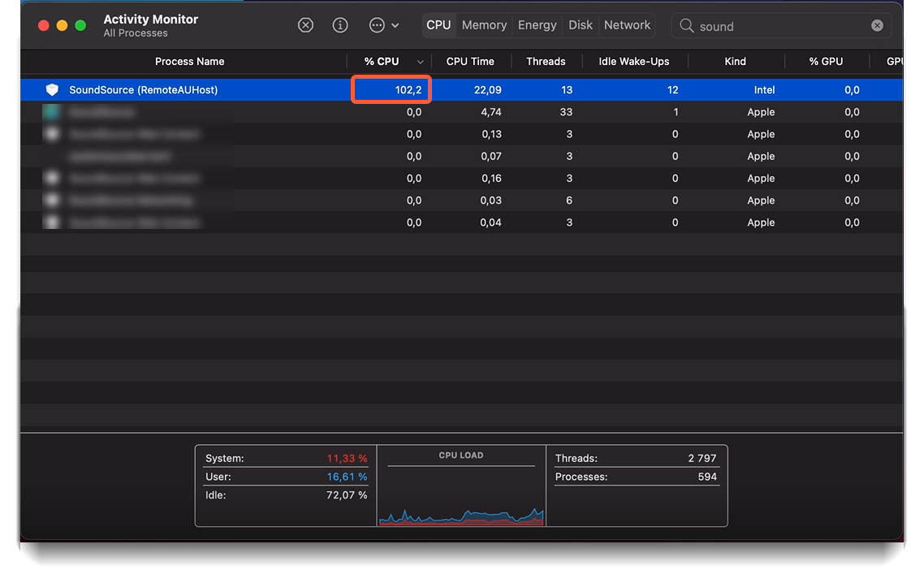Sort by % GPU column header
Image resolution: width=924 pixels, height=583 pixels.
pyautogui.click(x=826, y=62)
